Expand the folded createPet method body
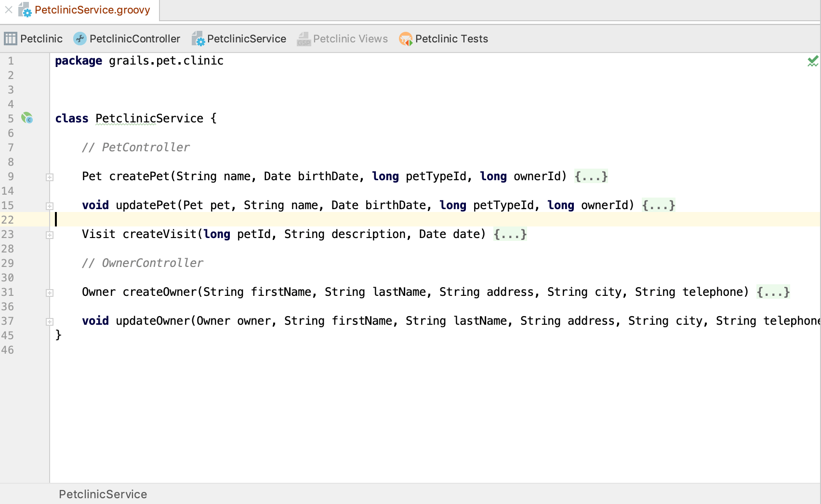 point(49,176)
